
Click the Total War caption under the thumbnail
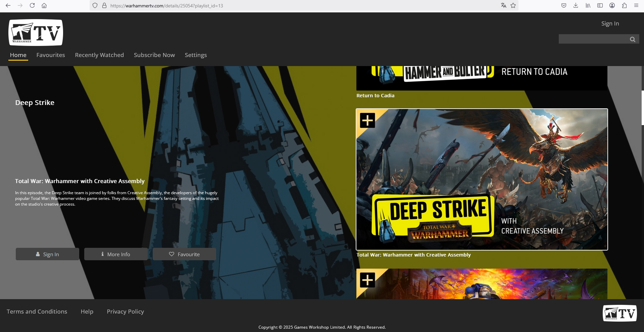413,255
